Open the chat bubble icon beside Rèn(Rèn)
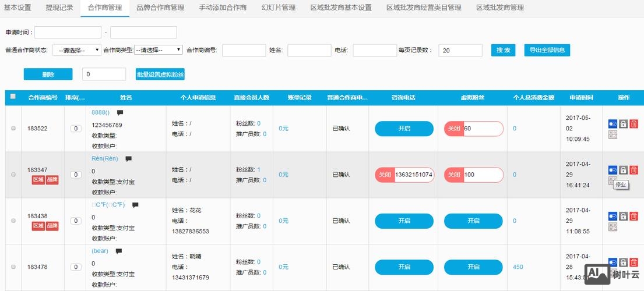Screen dimensions: 644x291 click(129, 159)
